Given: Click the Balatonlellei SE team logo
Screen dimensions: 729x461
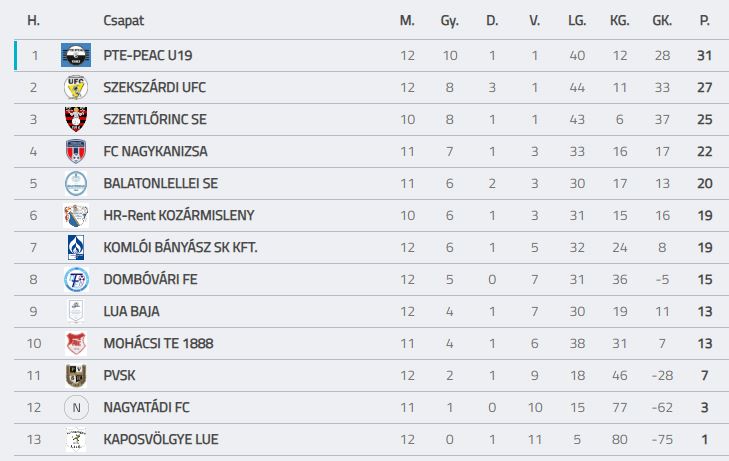Looking at the screenshot, I should (x=76, y=183).
